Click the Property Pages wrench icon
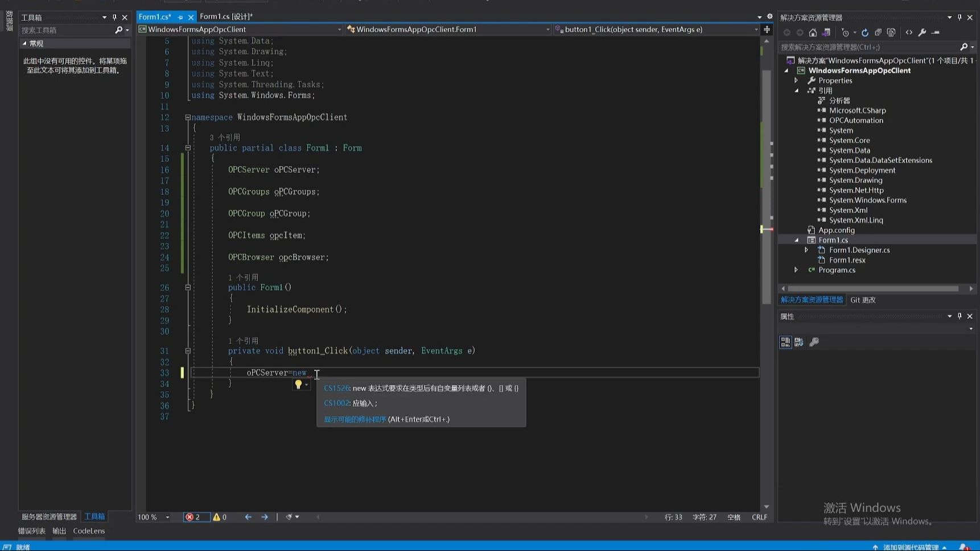 [814, 342]
